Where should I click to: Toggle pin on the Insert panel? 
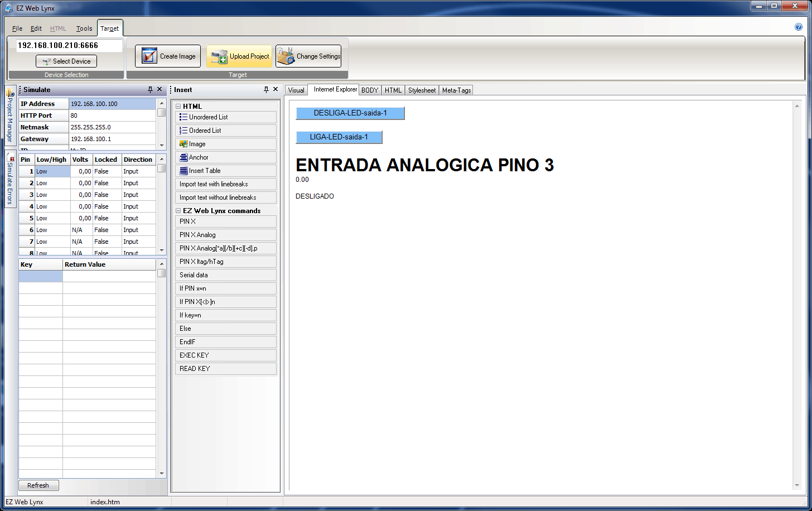pyautogui.click(x=266, y=90)
